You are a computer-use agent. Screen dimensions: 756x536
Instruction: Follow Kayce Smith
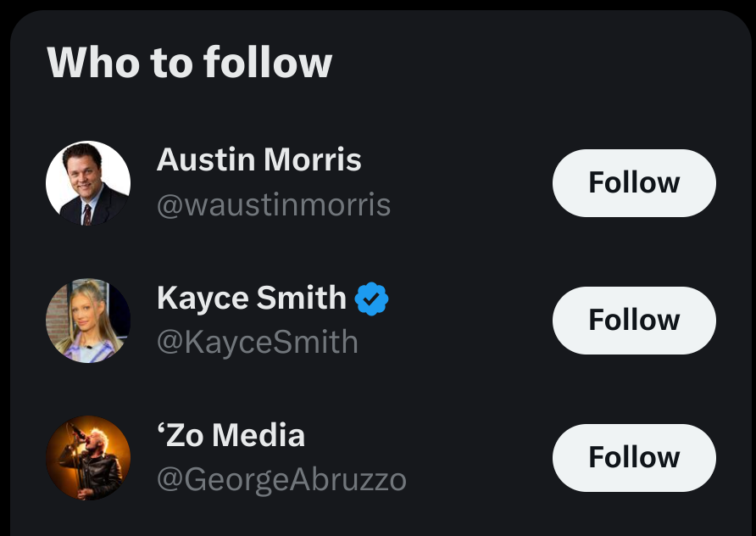[x=634, y=321]
